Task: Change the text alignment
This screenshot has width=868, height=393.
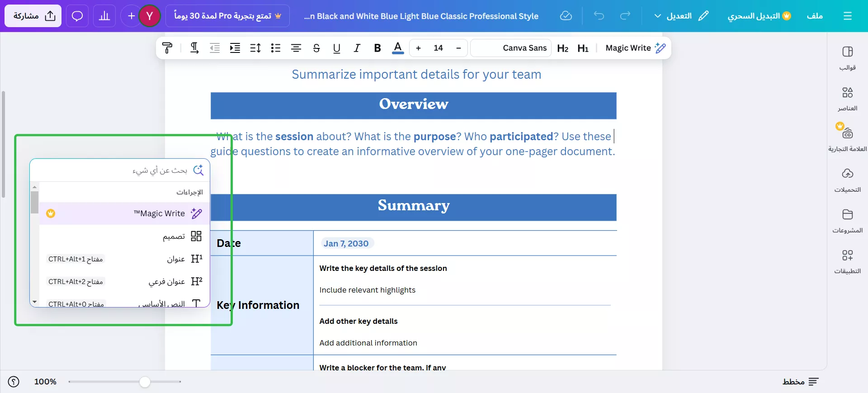Action: point(296,48)
